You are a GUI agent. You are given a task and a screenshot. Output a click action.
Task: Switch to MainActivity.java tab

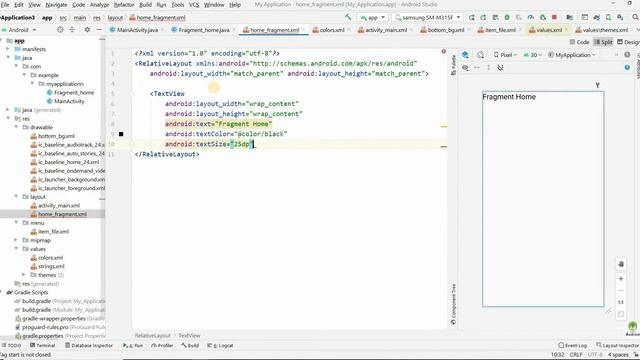(137, 30)
